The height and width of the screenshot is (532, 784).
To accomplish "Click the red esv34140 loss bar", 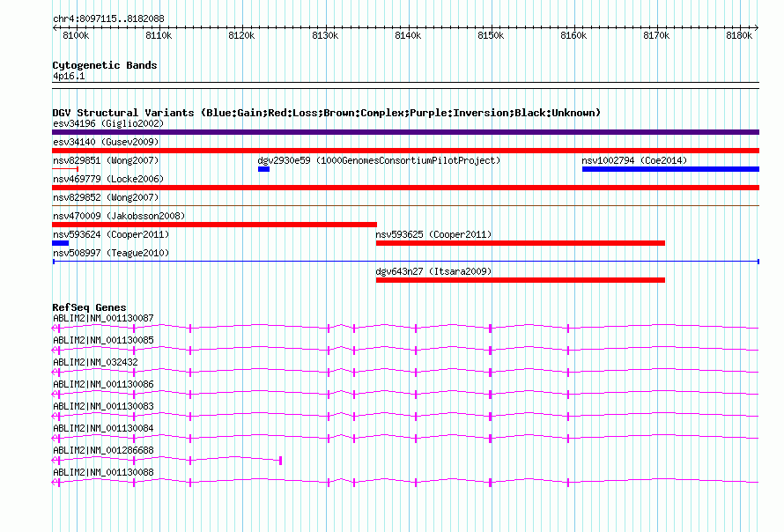I will pyautogui.click(x=405, y=151).
